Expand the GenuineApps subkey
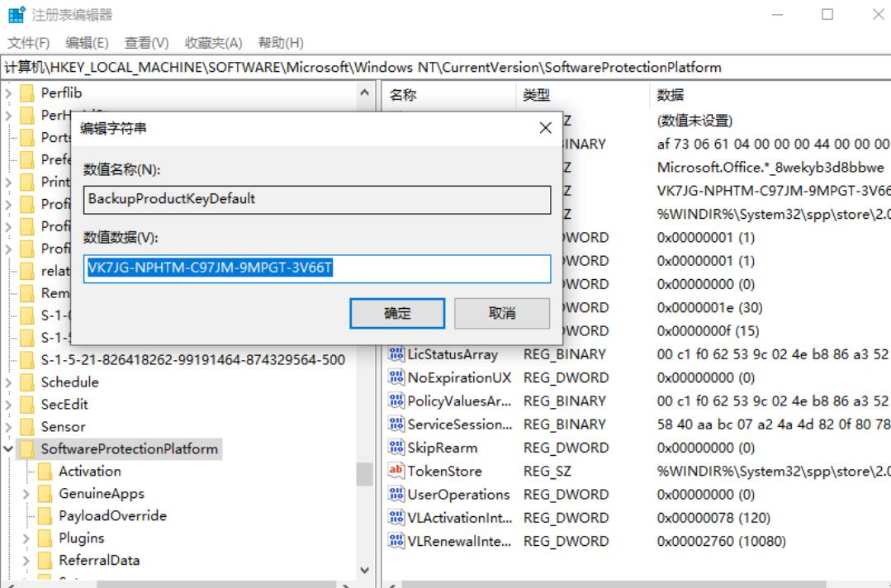Image resolution: width=891 pixels, height=588 pixels. pos(26,494)
